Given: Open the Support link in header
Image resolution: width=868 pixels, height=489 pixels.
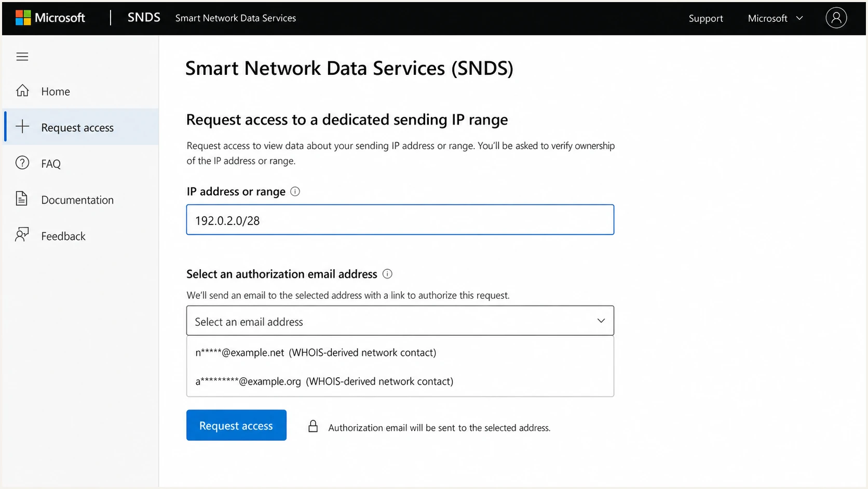Looking at the screenshot, I should point(706,18).
